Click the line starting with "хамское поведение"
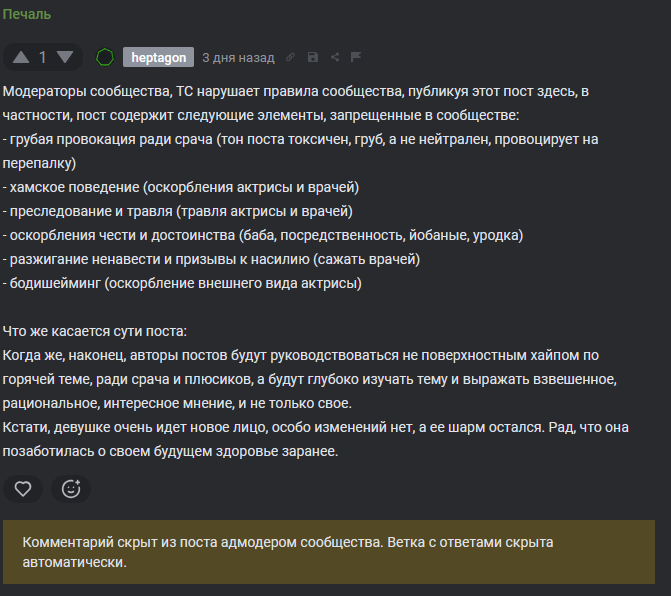Image resolution: width=671 pixels, height=596 pixels. 181,187
